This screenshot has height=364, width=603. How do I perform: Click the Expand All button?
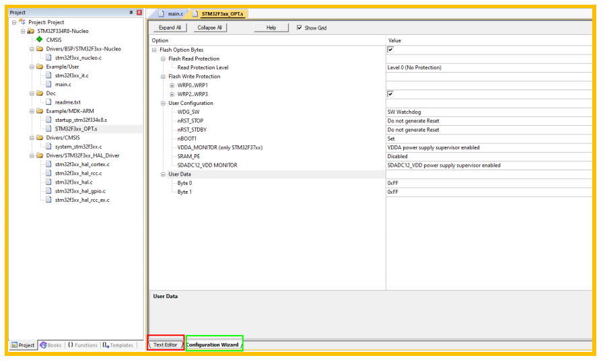point(170,28)
